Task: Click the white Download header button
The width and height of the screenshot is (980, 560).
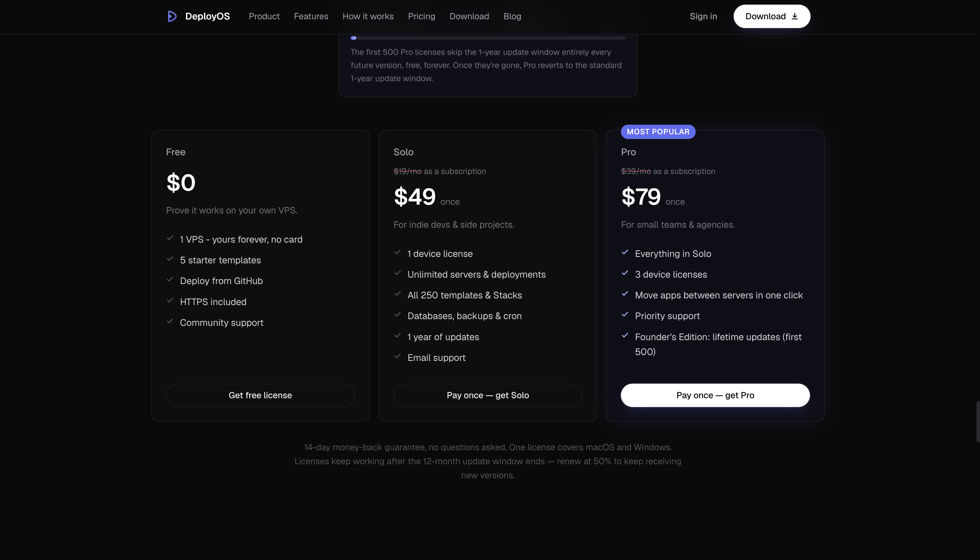Action: click(772, 16)
